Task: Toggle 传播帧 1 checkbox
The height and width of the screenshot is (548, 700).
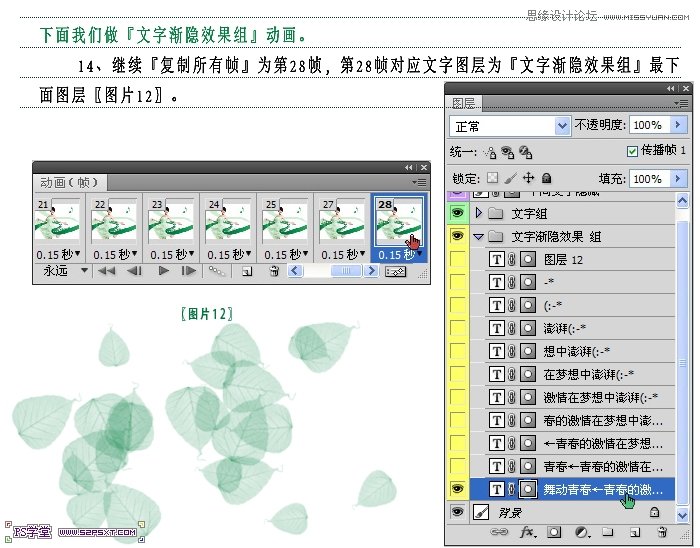Action: (x=632, y=151)
